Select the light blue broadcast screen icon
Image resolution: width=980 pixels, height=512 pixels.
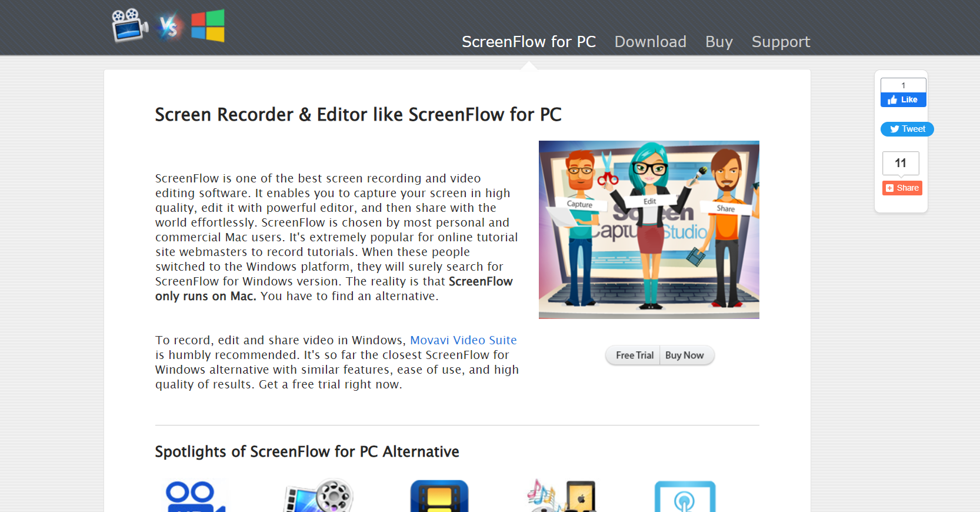coord(685,496)
